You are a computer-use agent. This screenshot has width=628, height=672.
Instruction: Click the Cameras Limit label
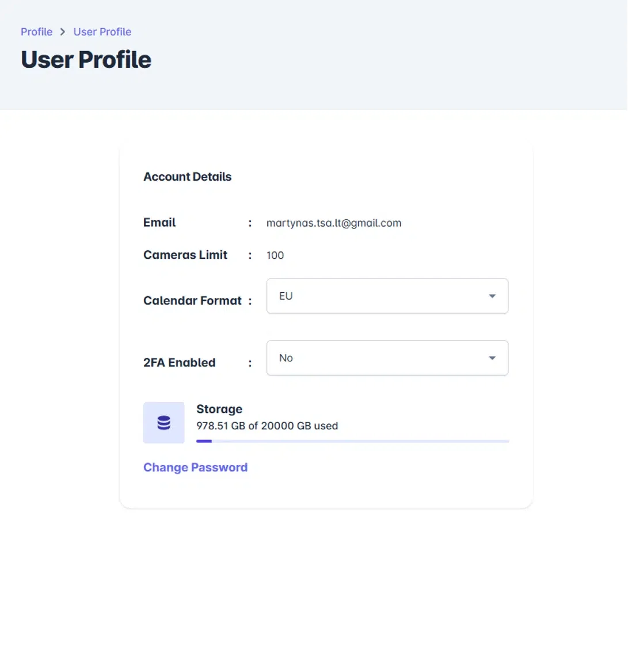coord(185,255)
